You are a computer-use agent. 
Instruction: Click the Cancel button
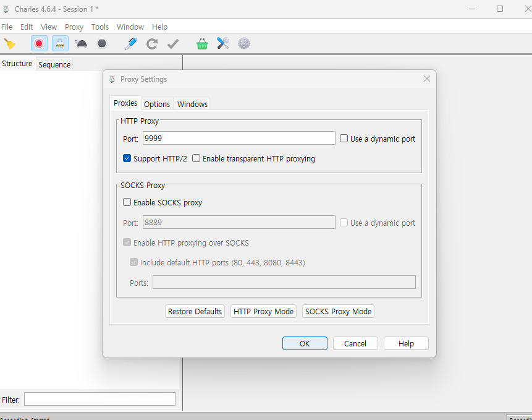tap(355, 343)
